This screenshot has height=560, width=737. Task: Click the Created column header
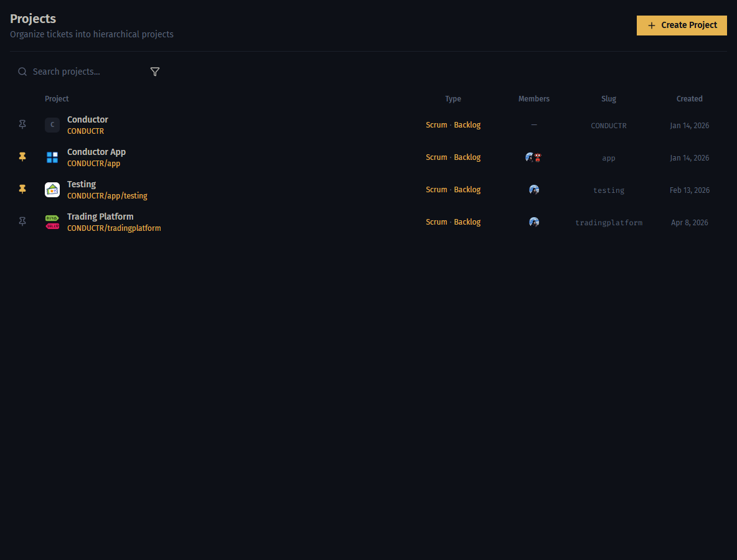690,99
